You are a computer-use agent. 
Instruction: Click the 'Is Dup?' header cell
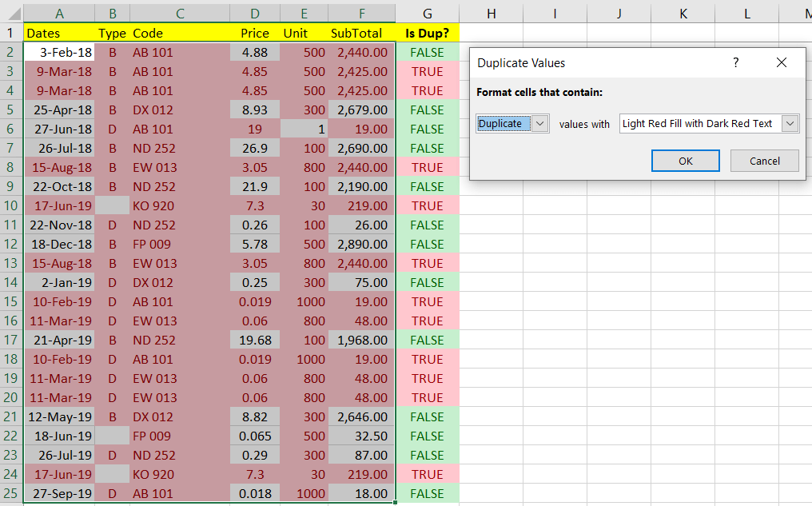click(x=427, y=33)
